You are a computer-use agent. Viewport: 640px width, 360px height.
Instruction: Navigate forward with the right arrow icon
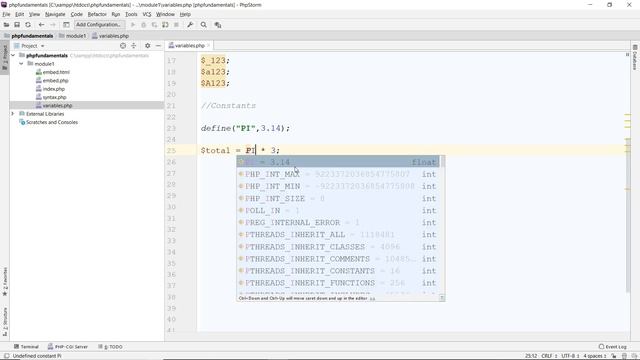[x=52, y=25]
